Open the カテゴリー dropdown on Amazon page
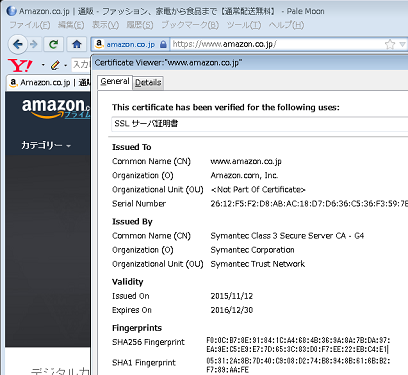 46,145
